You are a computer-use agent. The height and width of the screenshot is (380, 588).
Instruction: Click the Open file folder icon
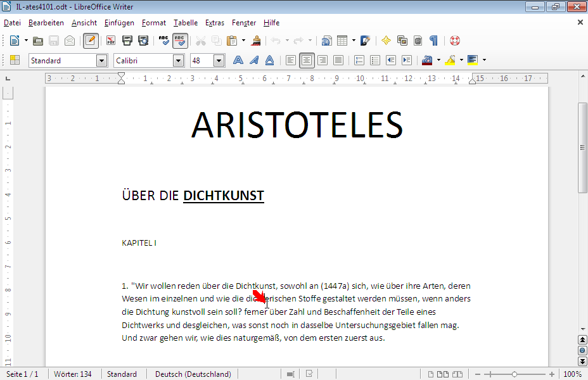pos(38,41)
